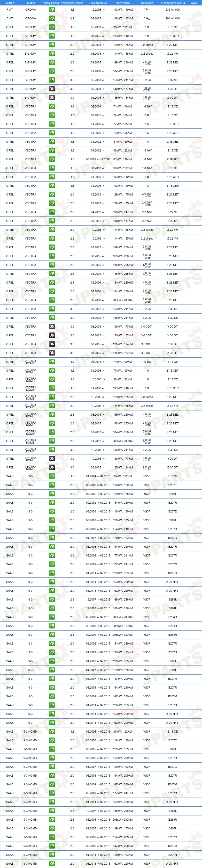Click FIAT brand in the 2.2 CROMA row
Viewport: 202px width, 868px height.
(x=10, y=19)
